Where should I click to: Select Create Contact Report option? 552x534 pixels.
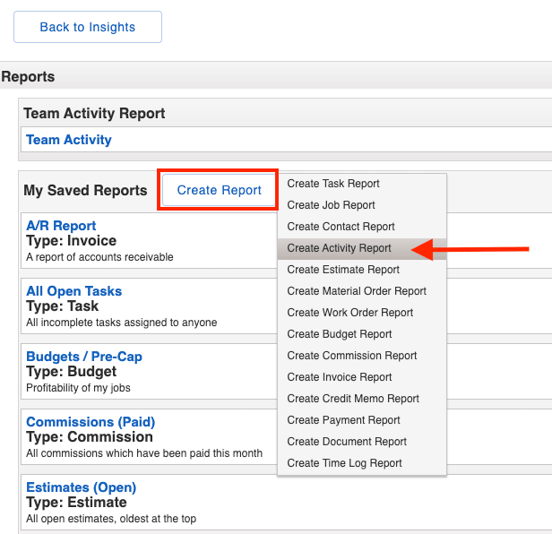[362, 227]
